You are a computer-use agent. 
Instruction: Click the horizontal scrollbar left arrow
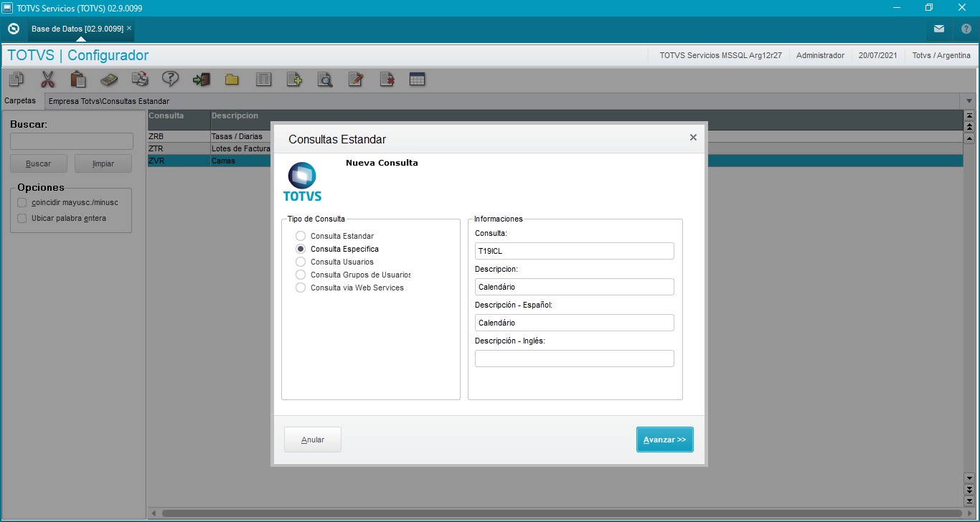click(x=154, y=513)
